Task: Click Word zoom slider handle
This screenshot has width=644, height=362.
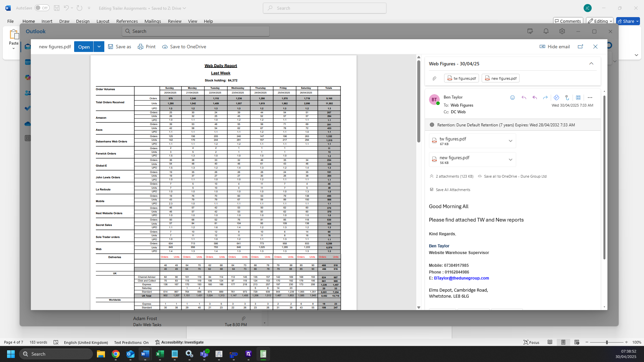Action: (x=607, y=342)
